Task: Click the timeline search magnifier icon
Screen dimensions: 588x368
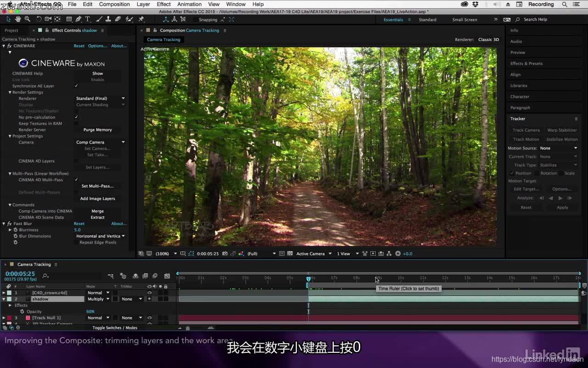Action: [45, 276]
